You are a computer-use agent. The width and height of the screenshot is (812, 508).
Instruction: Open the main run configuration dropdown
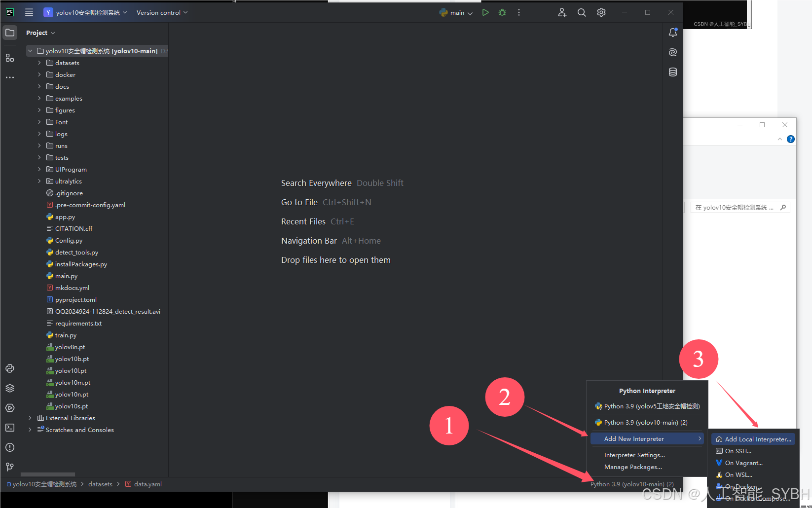[x=456, y=12]
